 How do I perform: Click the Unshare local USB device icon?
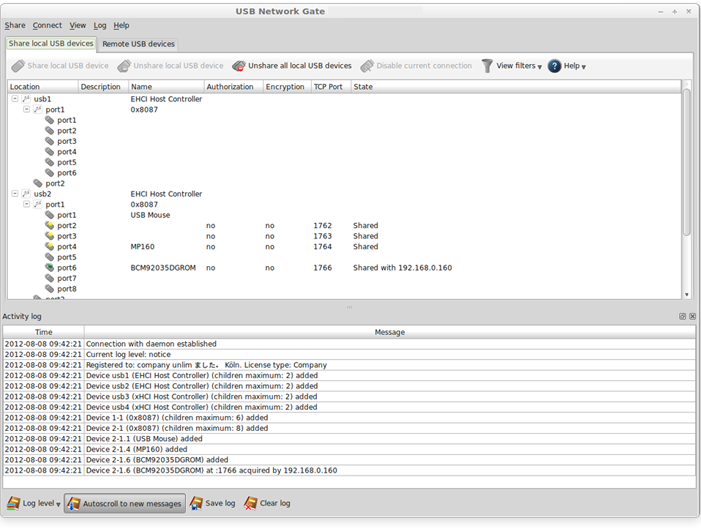[x=124, y=66]
